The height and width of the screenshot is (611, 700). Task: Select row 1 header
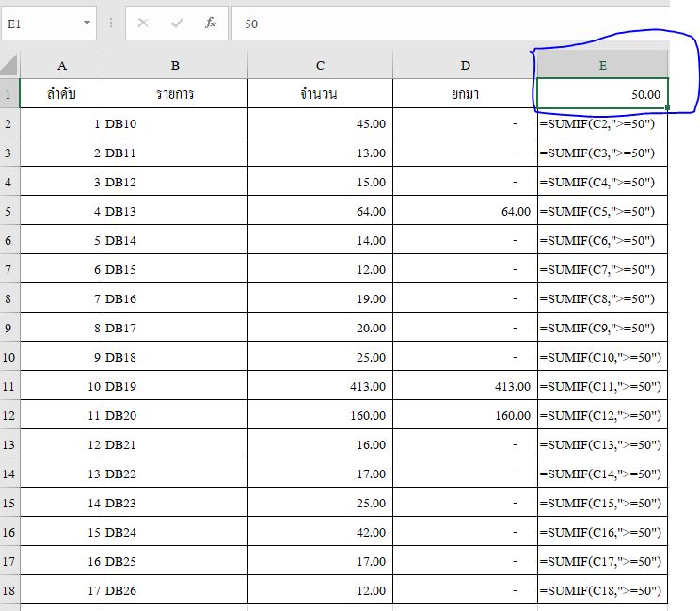click(x=9, y=94)
